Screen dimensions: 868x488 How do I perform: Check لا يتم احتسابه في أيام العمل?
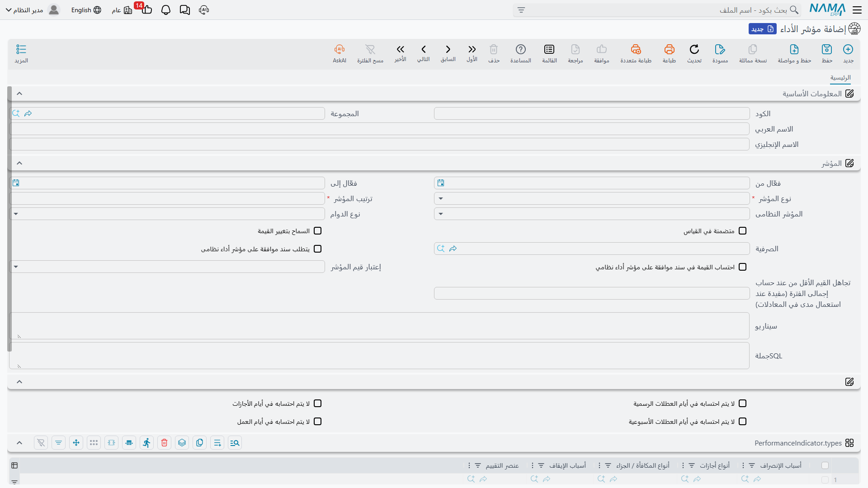pos(317,422)
